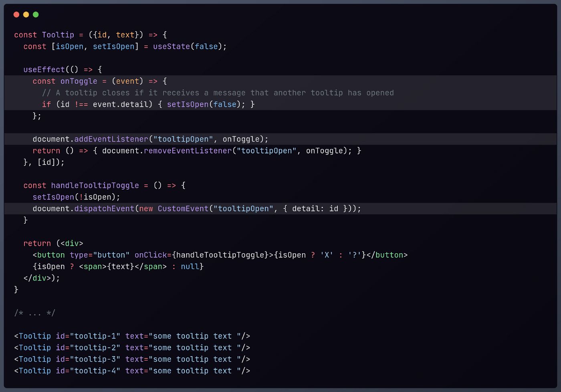Viewport: 561px width, 392px height.
Task: Click 'dispatchEvent' in the highlighted line
Action: [105, 209]
